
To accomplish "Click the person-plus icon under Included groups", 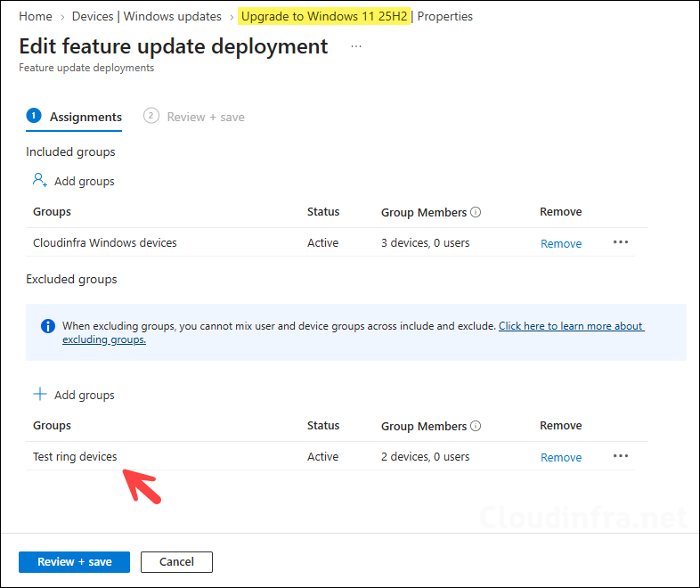I will (40, 180).
